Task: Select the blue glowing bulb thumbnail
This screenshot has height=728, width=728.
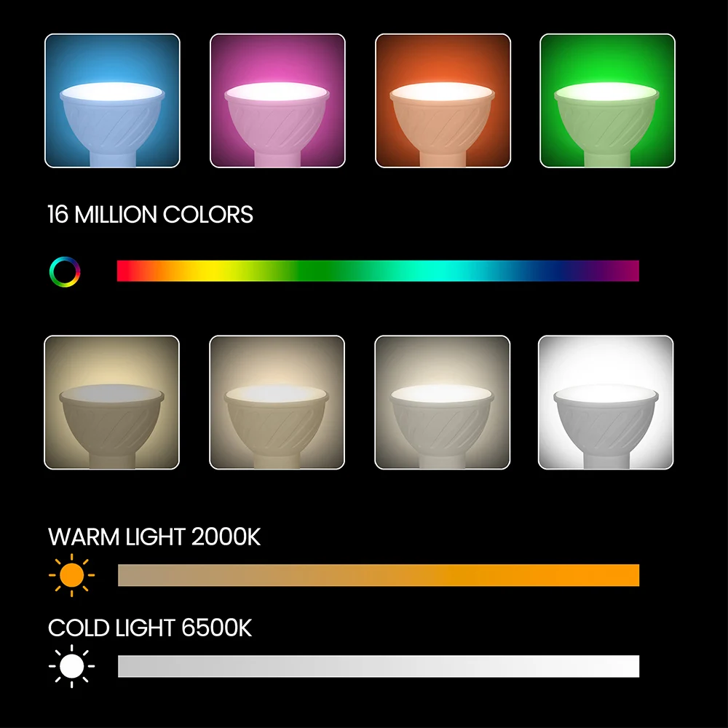Action: click(112, 100)
